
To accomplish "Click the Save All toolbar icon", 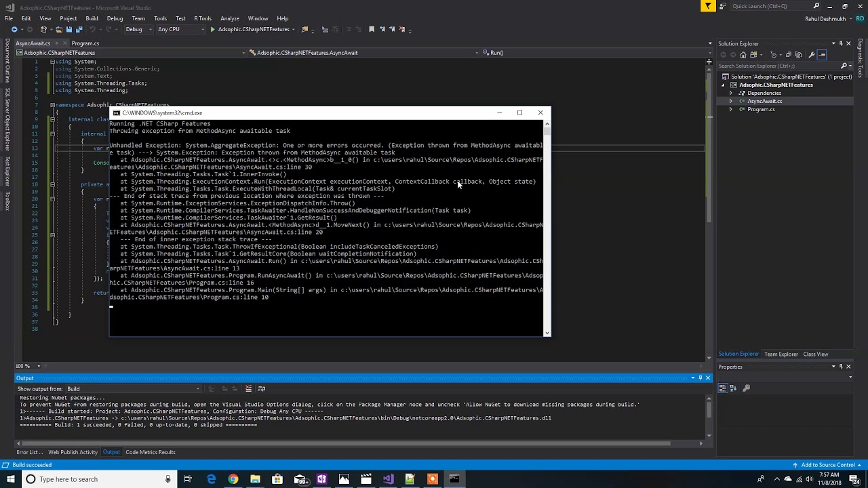I will [x=79, y=29].
